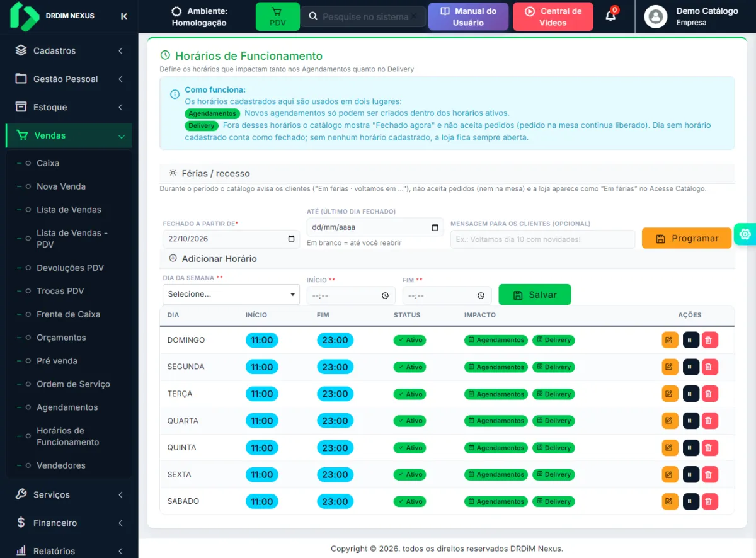
Task: Delete the Segunda schedule row
Action: click(709, 367)
